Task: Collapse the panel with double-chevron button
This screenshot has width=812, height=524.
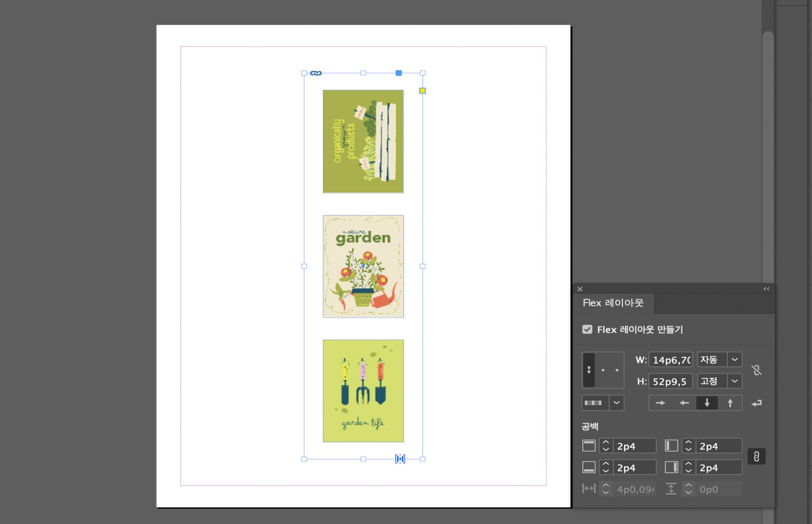Action: (766, 289)
